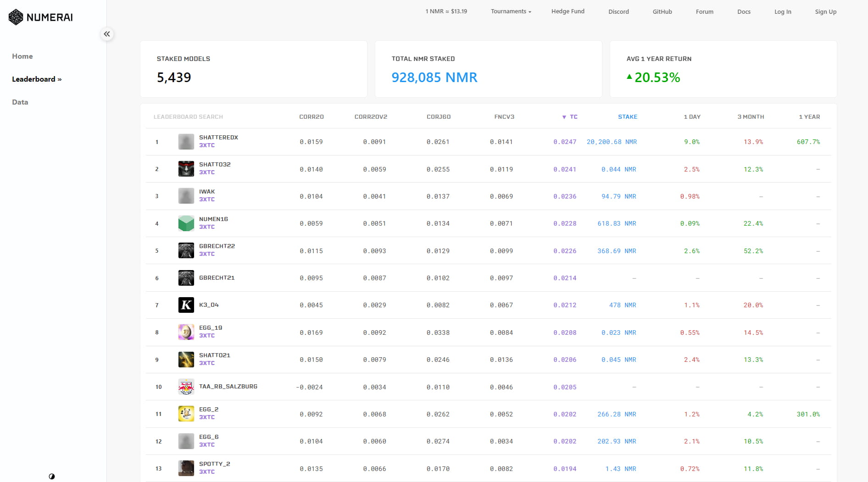Viewport: 868px width, 482px height.
Task: Click TAA_RB_SALZBURG Red Bull avatar
Action: [186, 387]
